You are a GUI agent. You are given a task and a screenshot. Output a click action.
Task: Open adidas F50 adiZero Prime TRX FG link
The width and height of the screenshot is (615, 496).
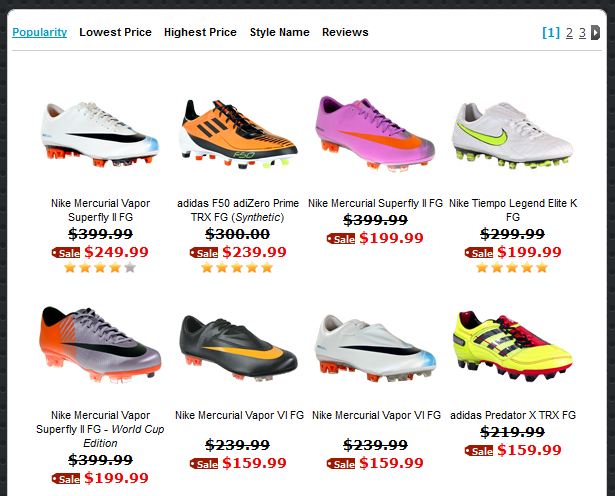click(x=238, y=210)
